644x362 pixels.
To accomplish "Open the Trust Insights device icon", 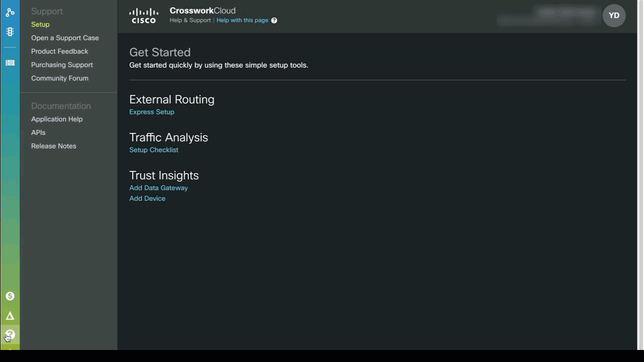I will point(10,63).
